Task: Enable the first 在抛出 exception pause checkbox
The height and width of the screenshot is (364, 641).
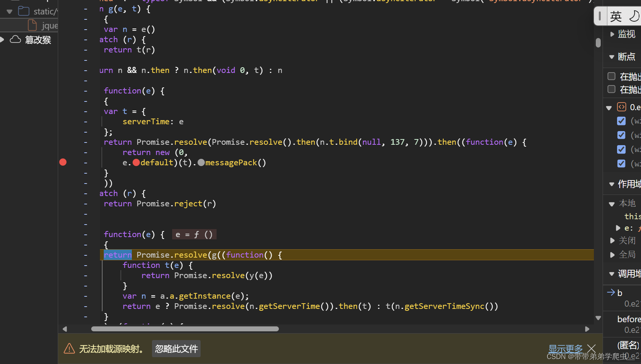Action: [611, 76]
